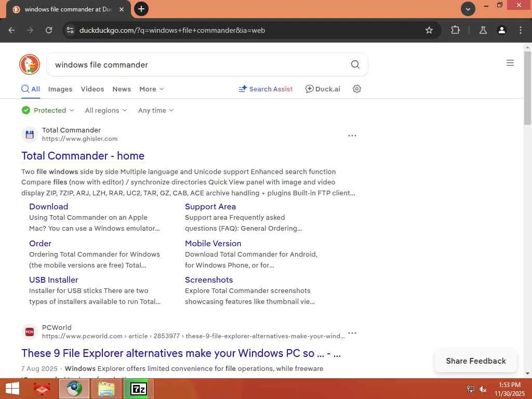This screenshot has height=399, width=532.
Task: Switch to Images results tab
Action: [60, 89]
